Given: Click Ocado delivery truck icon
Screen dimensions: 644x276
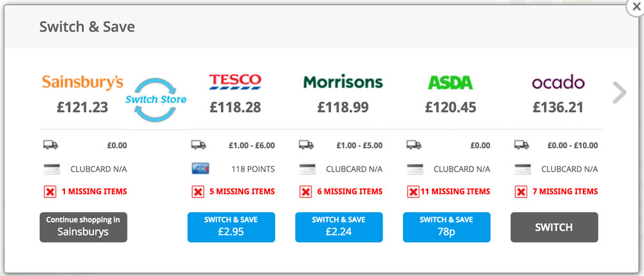Looking at the screenshot, I should 522,145.
